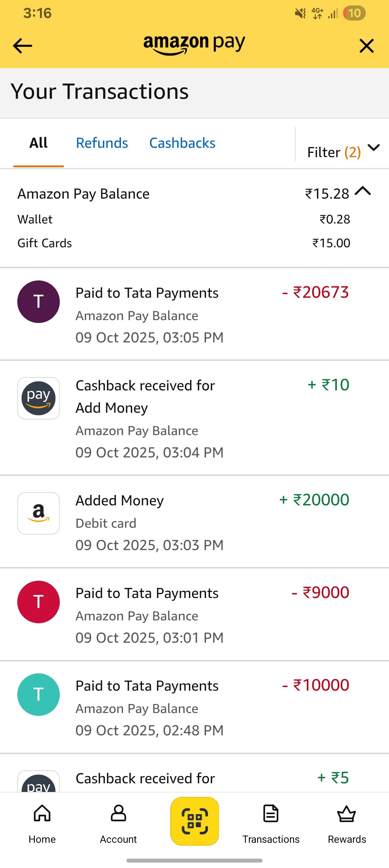The height and width of the screenshot is (868, 389).
Task: Collapse the Amazon Pay Balance details
Action: (363, 191)
